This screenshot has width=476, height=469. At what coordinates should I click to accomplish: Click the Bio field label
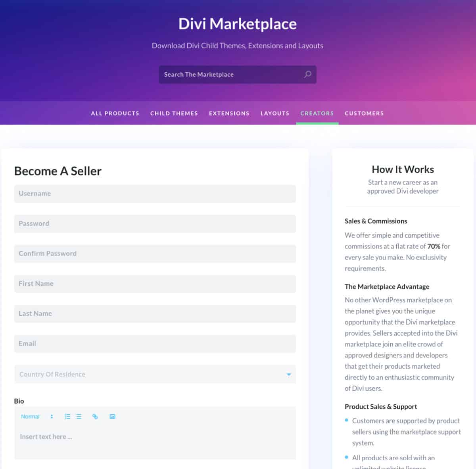pos(19,401)
